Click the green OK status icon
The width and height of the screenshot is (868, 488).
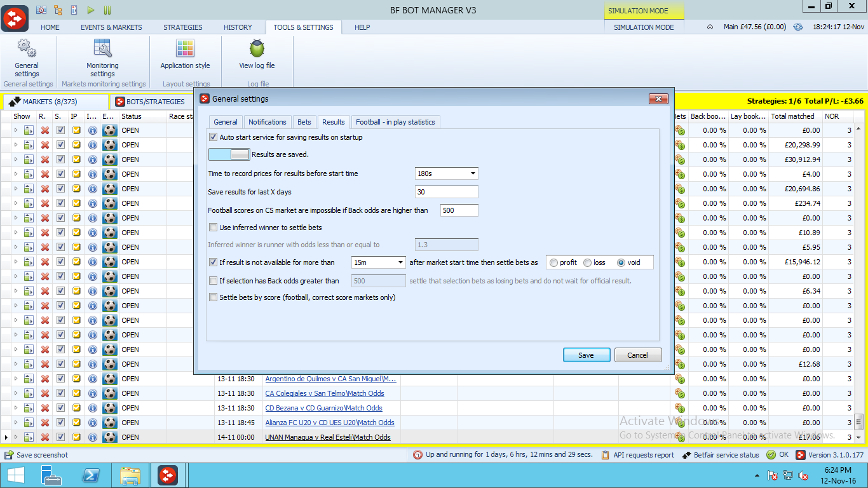click(x=771, y=455)
